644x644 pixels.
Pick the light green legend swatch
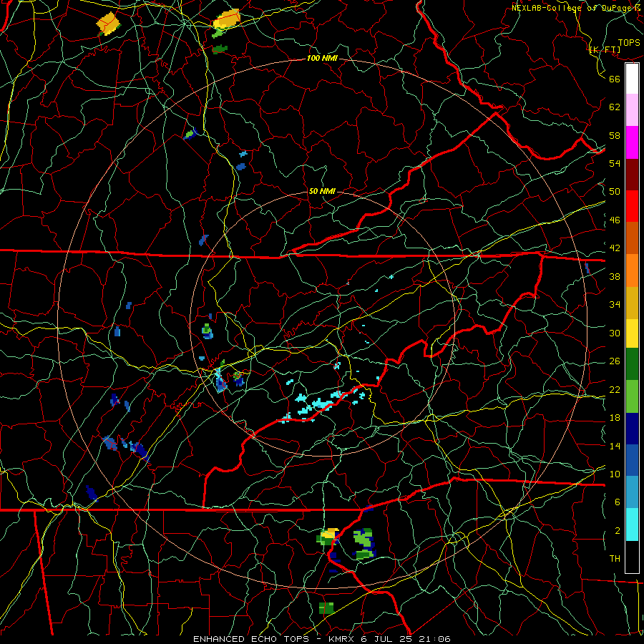632,396
